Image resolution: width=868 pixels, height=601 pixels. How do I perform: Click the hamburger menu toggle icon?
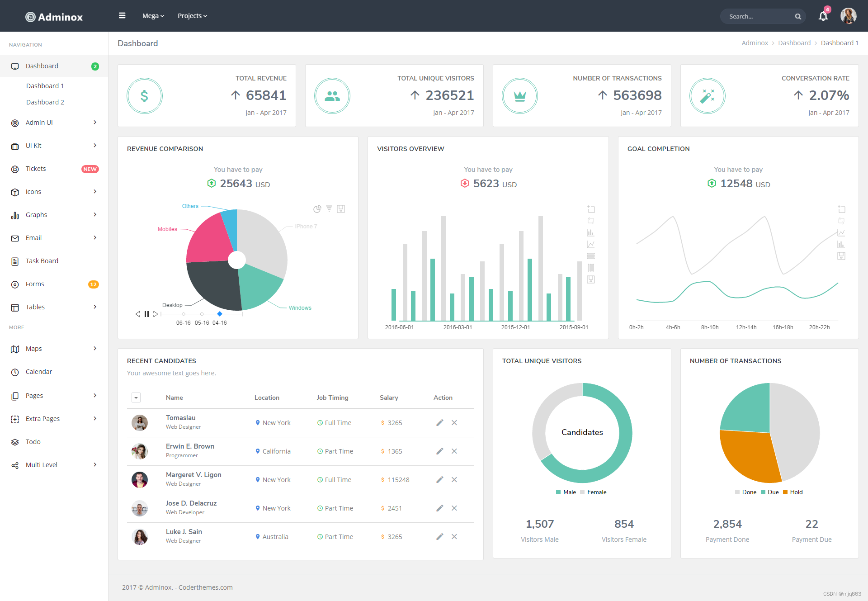(122, 16)
